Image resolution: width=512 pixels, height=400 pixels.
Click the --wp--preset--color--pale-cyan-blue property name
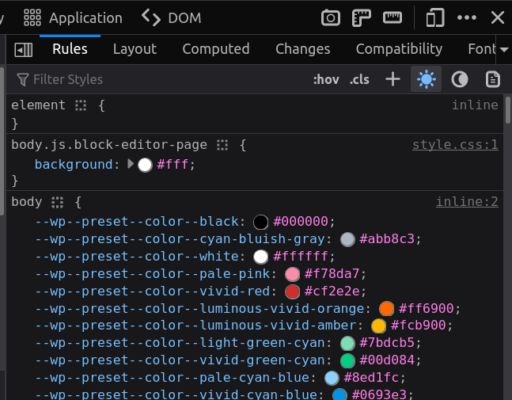coord(173,378)
